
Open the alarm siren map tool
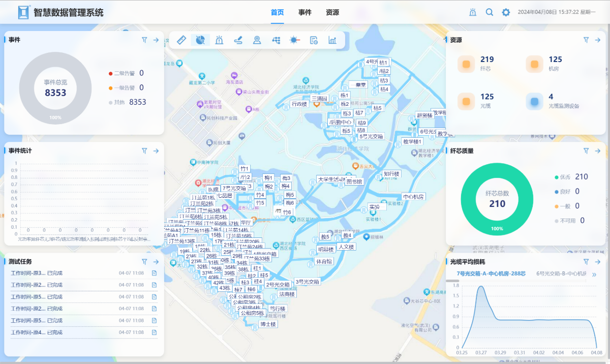[x=219, y=40]
